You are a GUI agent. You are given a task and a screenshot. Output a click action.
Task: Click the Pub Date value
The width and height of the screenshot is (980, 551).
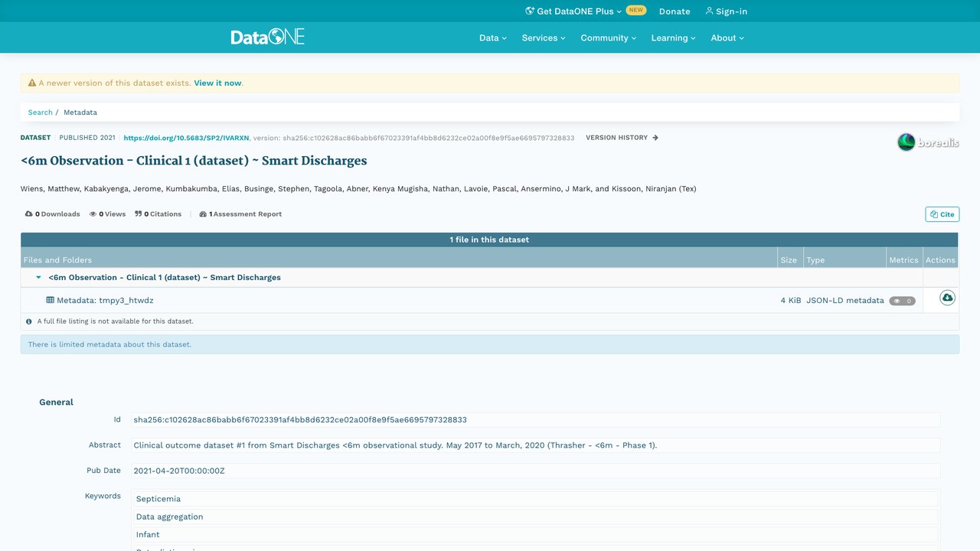535,471
